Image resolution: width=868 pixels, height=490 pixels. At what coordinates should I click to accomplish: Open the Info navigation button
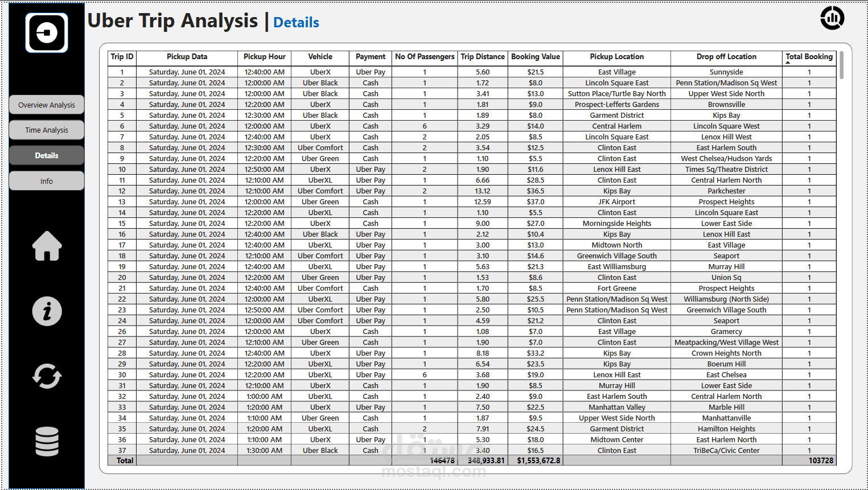point(47,181)
